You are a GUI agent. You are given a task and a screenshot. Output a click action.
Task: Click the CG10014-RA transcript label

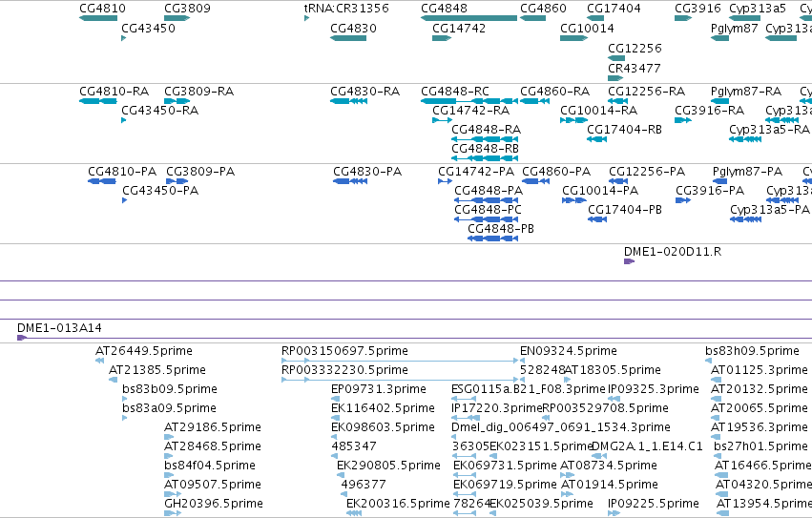[x=599, y=111]
